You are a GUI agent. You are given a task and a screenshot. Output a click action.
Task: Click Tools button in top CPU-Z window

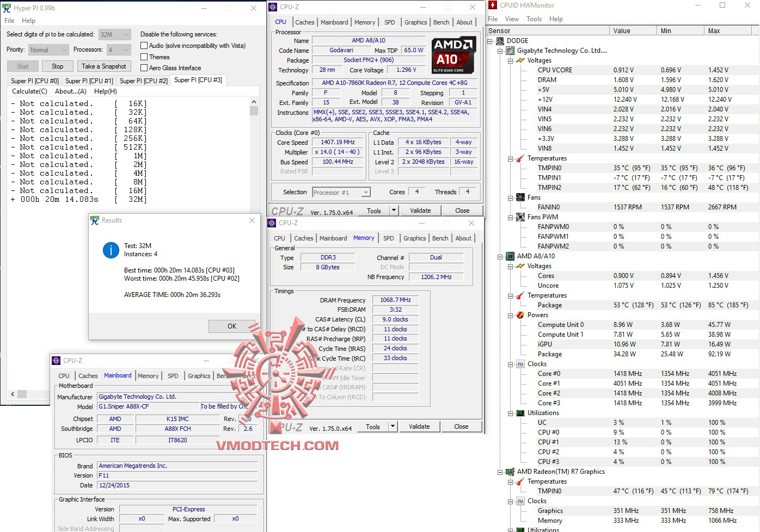[x=374, y=211]
